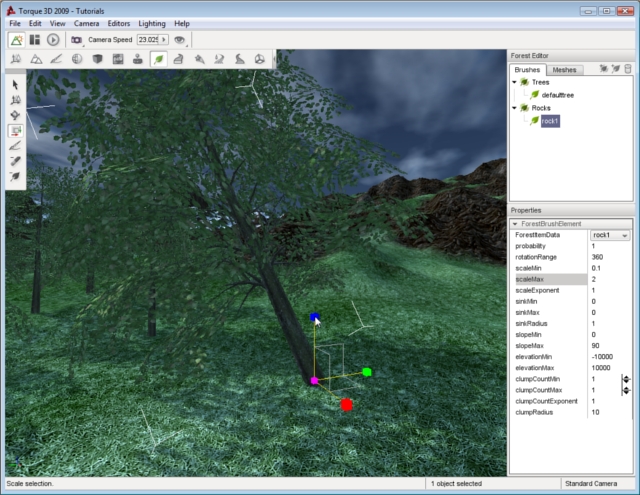Click the scaleMax value field
640x495 pixels.
pos(609,279)
